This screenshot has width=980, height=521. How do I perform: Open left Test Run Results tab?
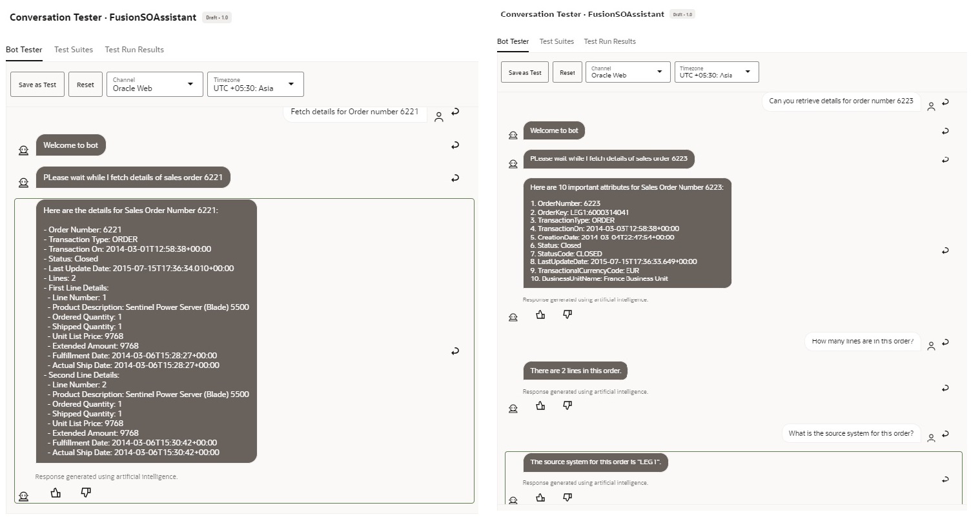click(134, 50)
